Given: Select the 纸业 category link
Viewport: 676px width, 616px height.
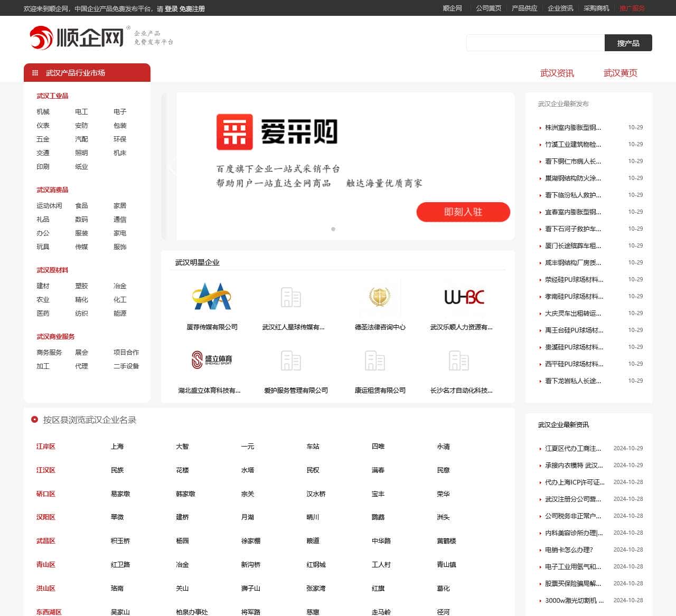Looking at the screenshot, I should [81, 167].
